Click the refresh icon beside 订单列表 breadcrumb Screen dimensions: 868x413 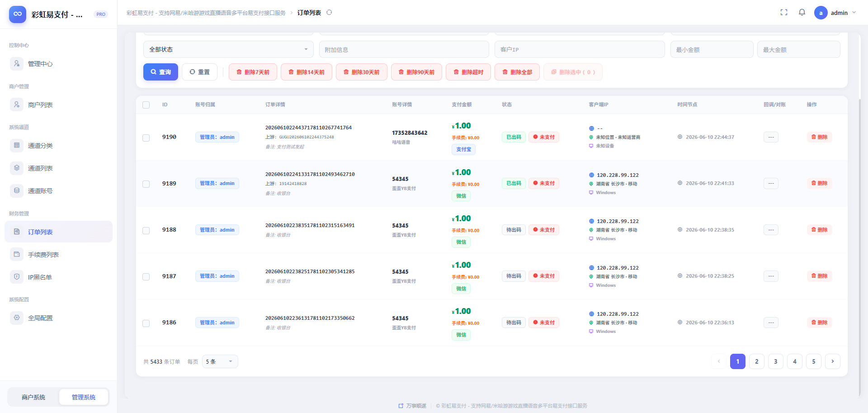coord(329,13)
